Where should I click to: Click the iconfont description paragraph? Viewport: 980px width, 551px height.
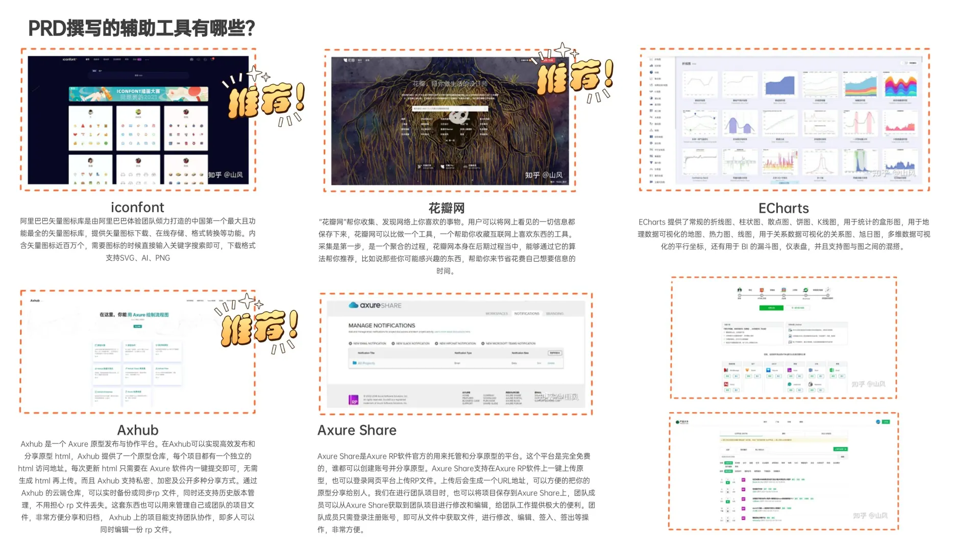138,239
